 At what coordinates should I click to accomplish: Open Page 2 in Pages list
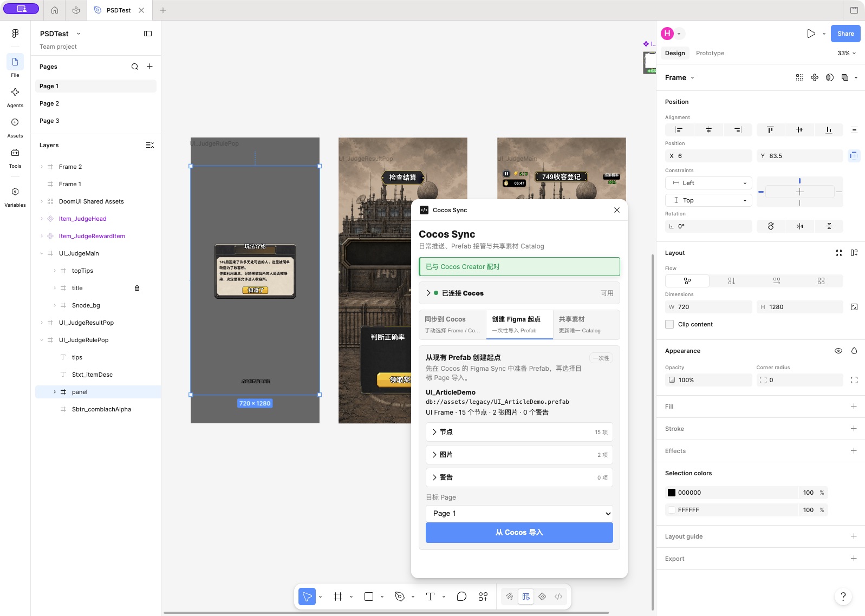[x=96, y=103]
